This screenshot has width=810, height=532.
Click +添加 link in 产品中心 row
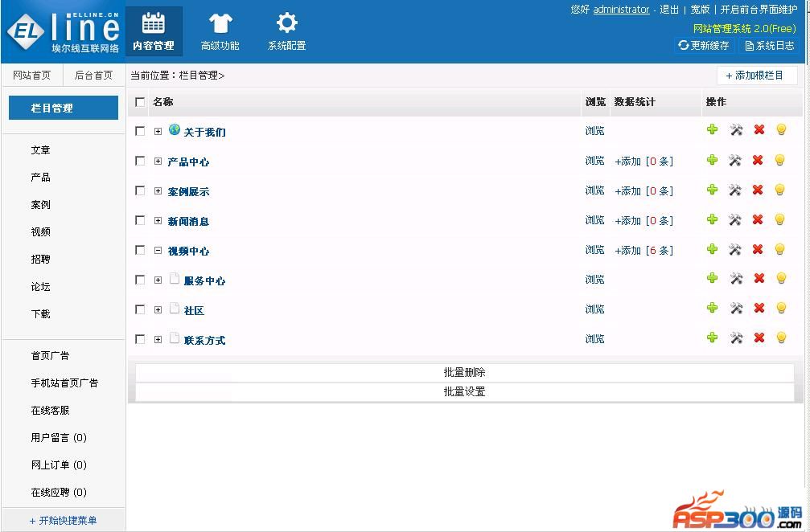627,162
